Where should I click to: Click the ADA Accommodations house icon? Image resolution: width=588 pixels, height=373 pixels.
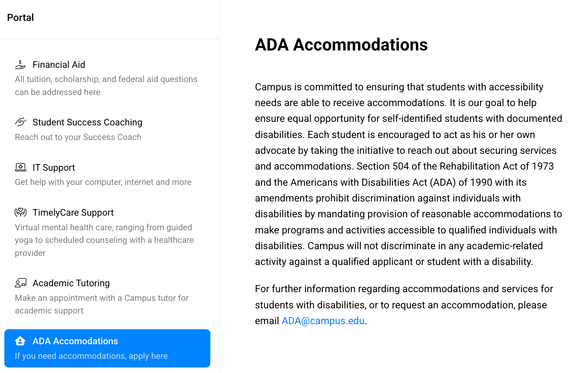tap(20, 341)
